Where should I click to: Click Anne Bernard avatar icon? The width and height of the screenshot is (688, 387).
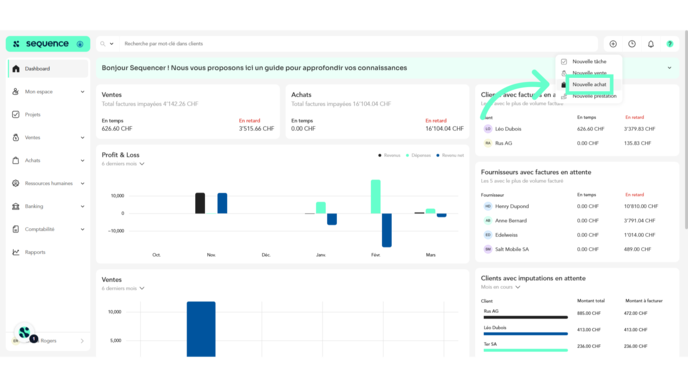(488, 221)
